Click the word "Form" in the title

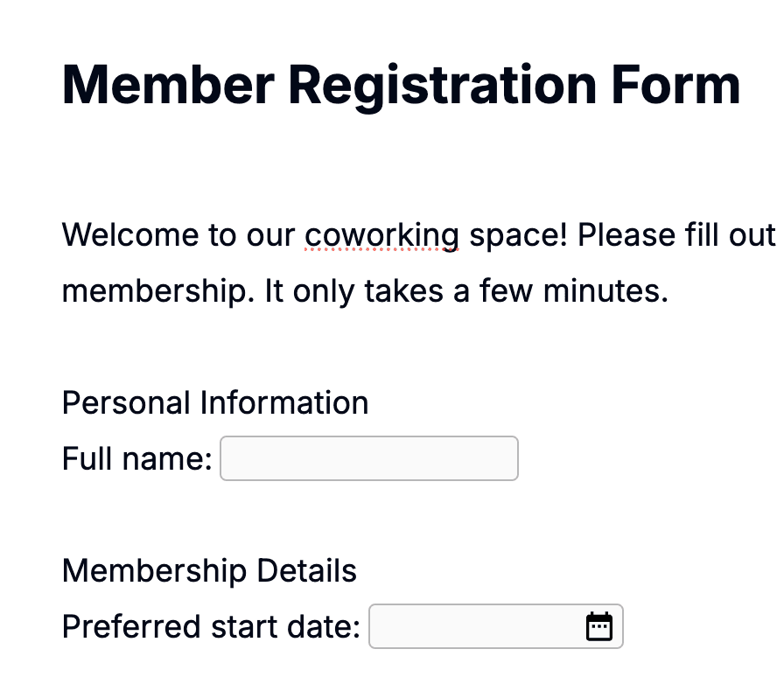click(x=676, y=85)
